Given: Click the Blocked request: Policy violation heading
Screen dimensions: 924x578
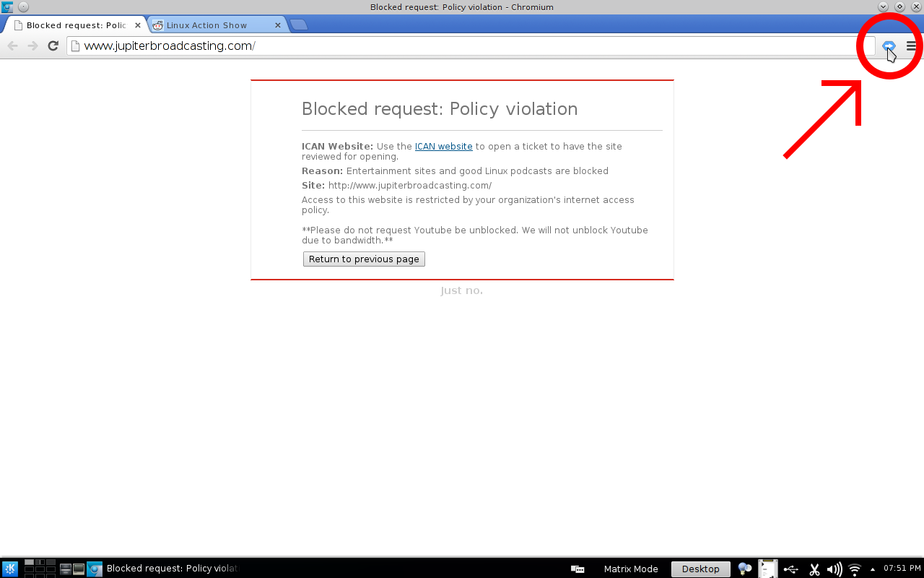Looking at the screenshot, I should [440, 109].
